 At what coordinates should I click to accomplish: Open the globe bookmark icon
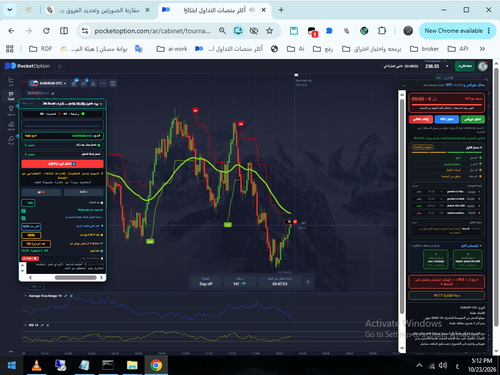pos(274,49)
